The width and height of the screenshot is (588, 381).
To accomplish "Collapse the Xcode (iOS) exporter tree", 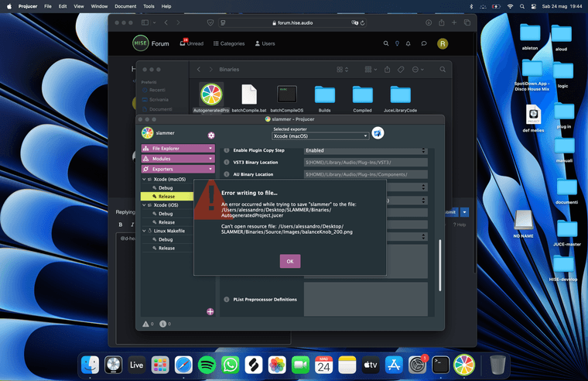I will point(144,205).
